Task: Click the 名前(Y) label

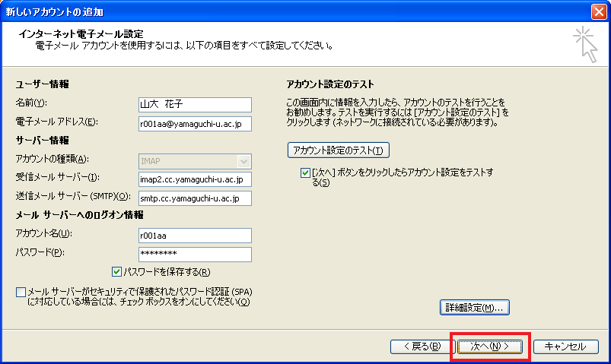Action: 31,103
